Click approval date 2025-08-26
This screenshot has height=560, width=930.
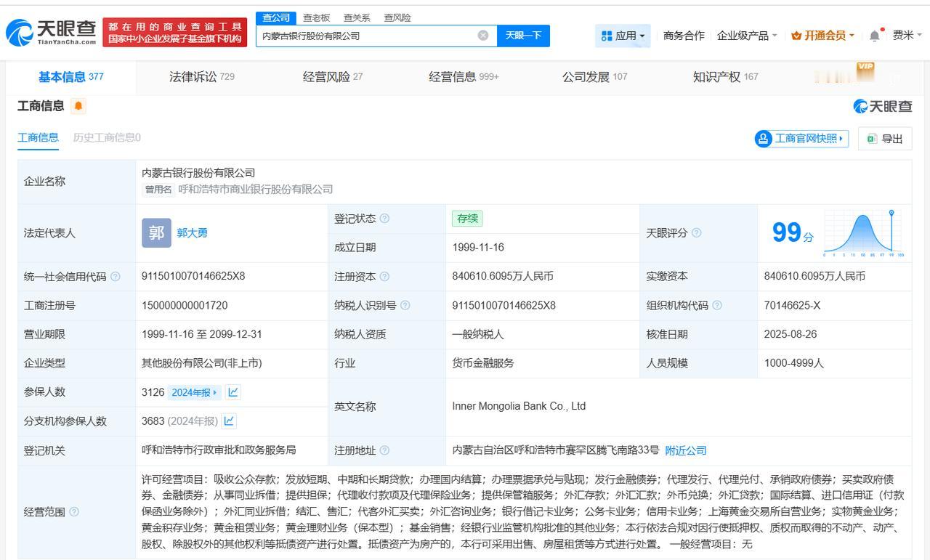tap(790, 334)
